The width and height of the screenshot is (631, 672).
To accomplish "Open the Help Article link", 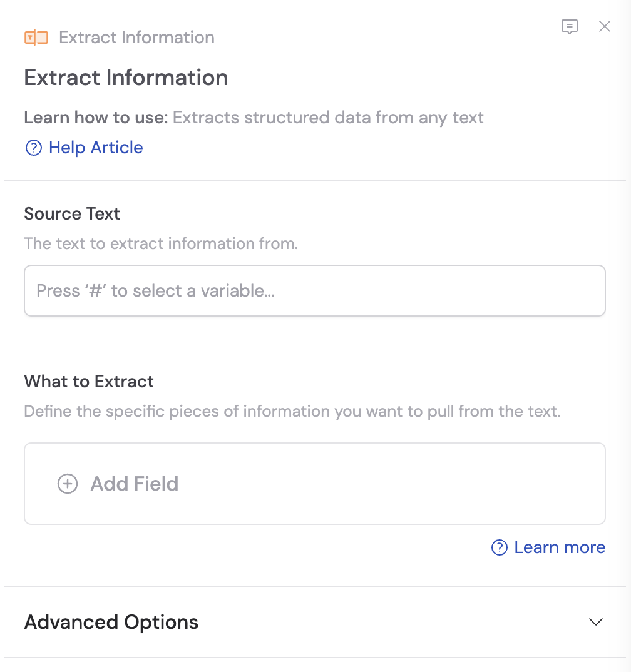I will pos(95,148).
